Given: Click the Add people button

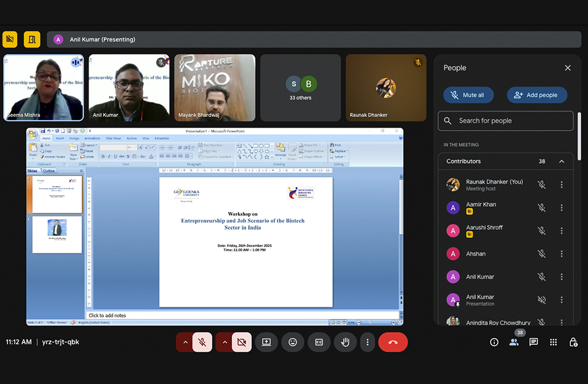Looking at the screenshot, I should coord(537,95).
